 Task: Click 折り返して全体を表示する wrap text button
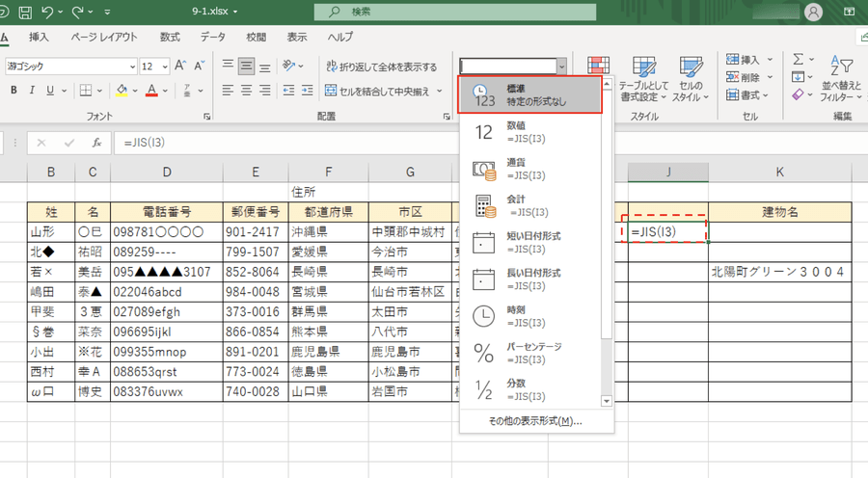click(381, 66)
